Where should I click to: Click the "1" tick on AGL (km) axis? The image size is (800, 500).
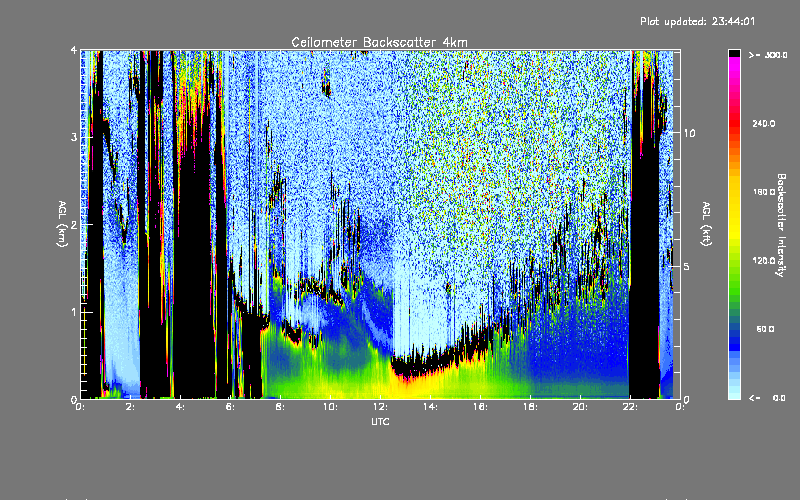tap(74, 312)
